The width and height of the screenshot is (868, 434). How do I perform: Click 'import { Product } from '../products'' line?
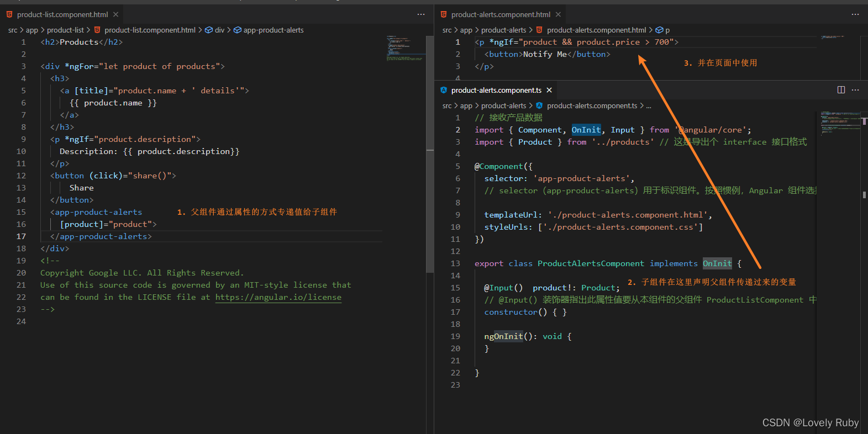click(564, 142)
